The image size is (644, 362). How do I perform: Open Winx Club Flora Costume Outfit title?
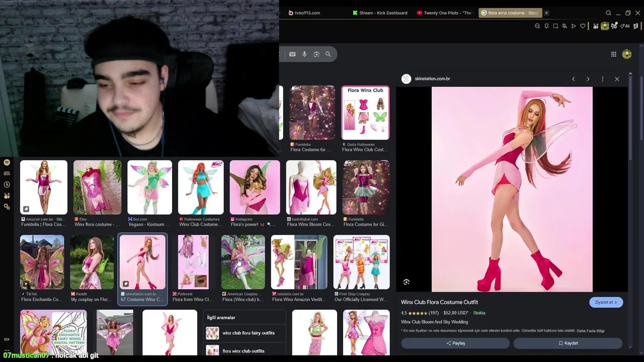coord(439,302)
